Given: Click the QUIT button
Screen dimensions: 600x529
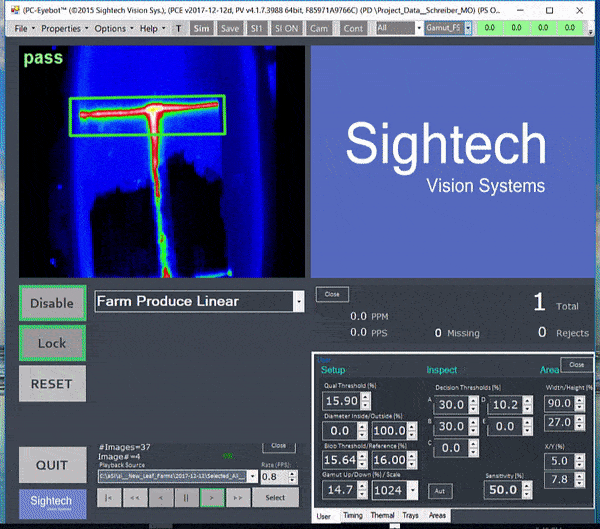Looking at the screenshot, I should pos(52,464).
